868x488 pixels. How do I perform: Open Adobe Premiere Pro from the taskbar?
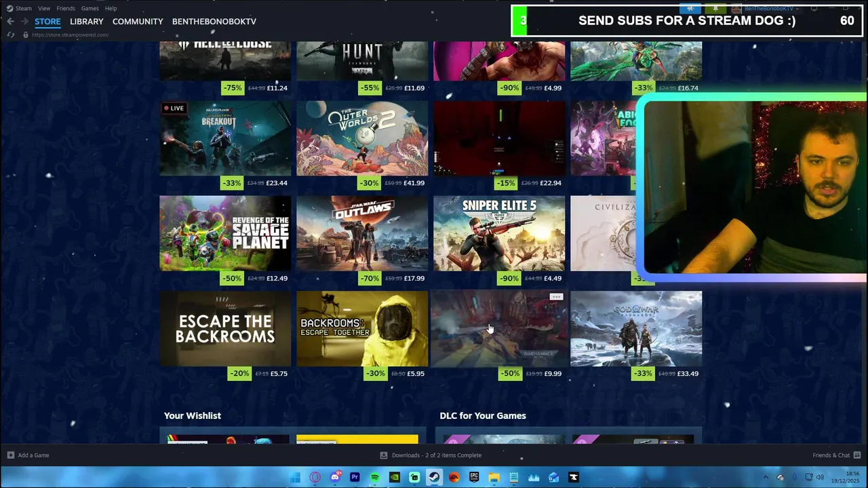[355, 477]
